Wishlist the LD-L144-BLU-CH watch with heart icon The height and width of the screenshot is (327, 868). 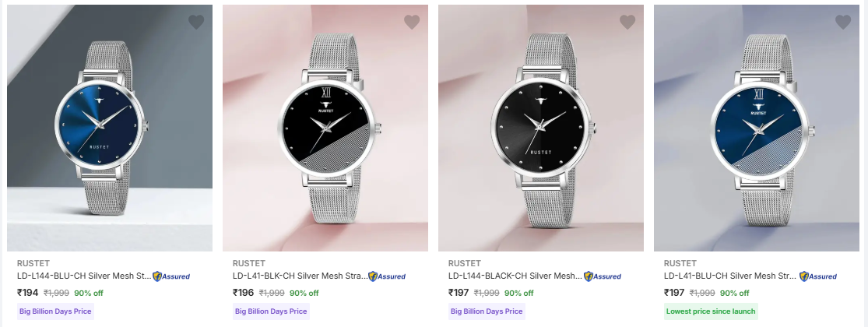click(x=196, y=22)
